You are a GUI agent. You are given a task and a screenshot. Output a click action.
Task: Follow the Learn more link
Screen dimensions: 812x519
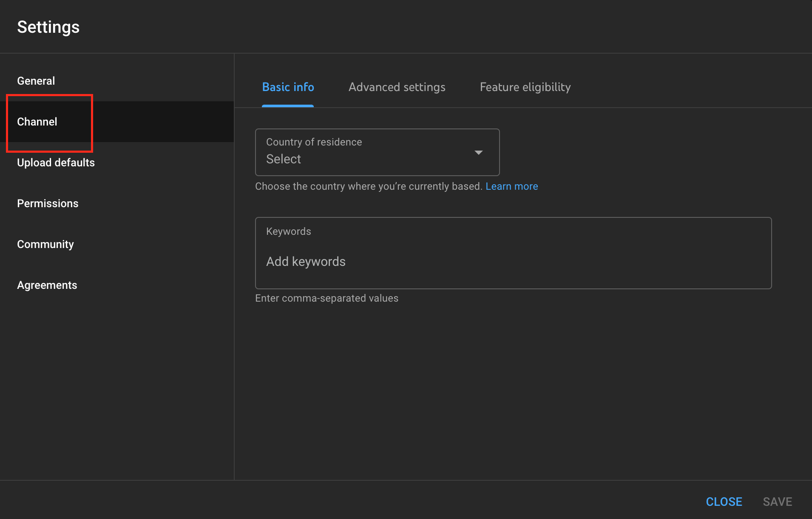511,186
